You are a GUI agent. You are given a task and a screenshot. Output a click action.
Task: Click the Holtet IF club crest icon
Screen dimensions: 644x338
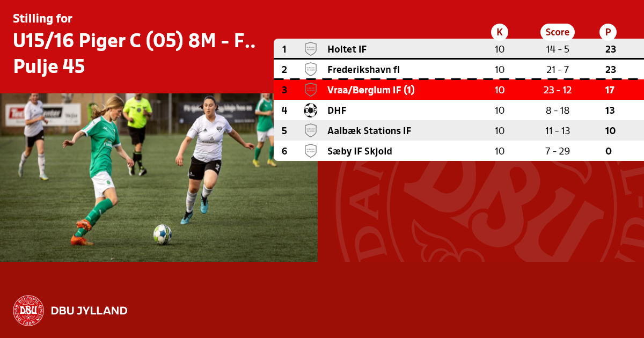pos(310,49)
